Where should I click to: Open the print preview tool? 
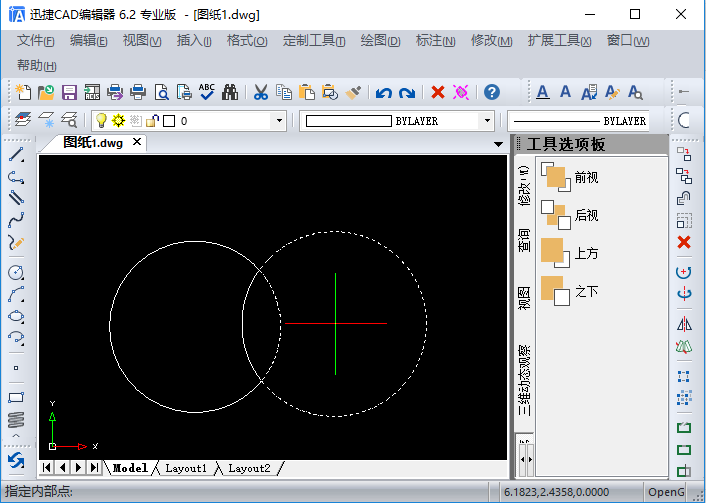pyautogui.click(x=161, y=92)
